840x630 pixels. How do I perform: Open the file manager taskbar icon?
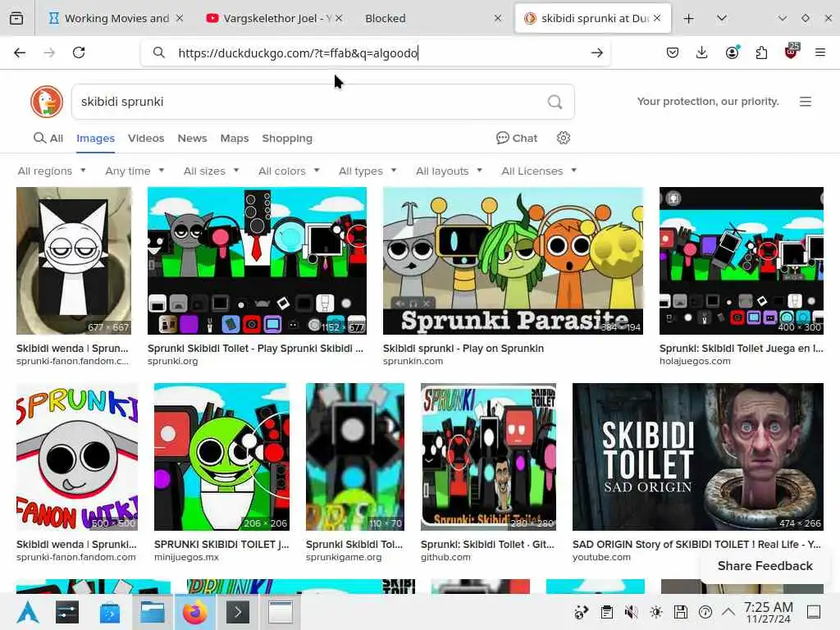(x=152, y=612)
